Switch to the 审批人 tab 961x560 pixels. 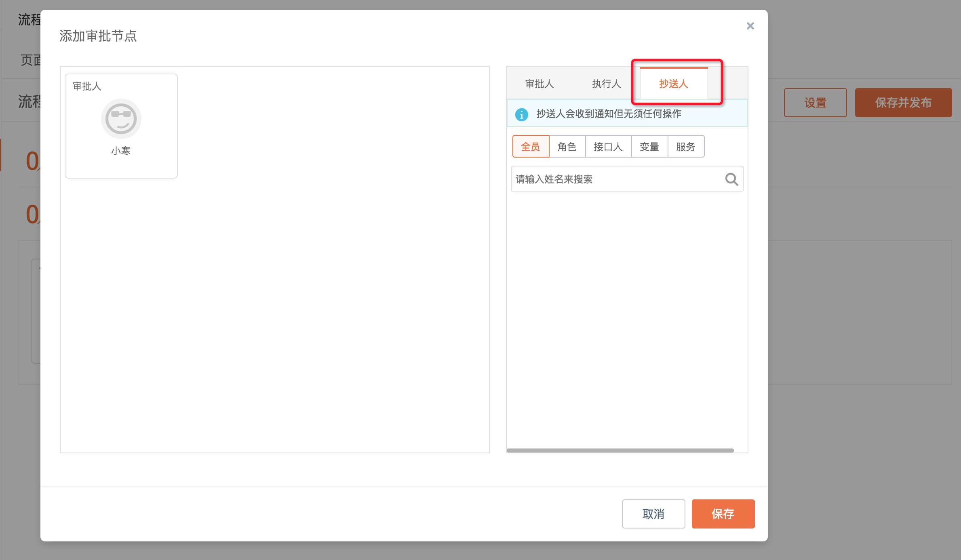point(539,84)
